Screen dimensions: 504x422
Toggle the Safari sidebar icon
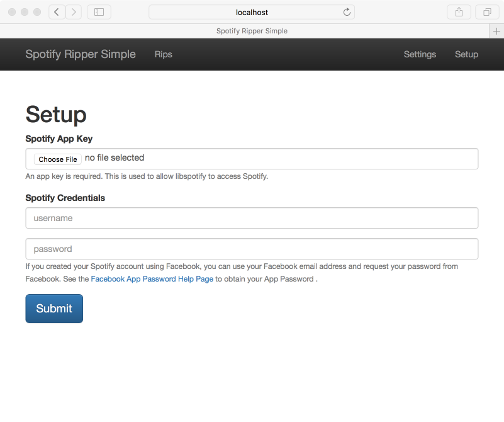(99, 12)
